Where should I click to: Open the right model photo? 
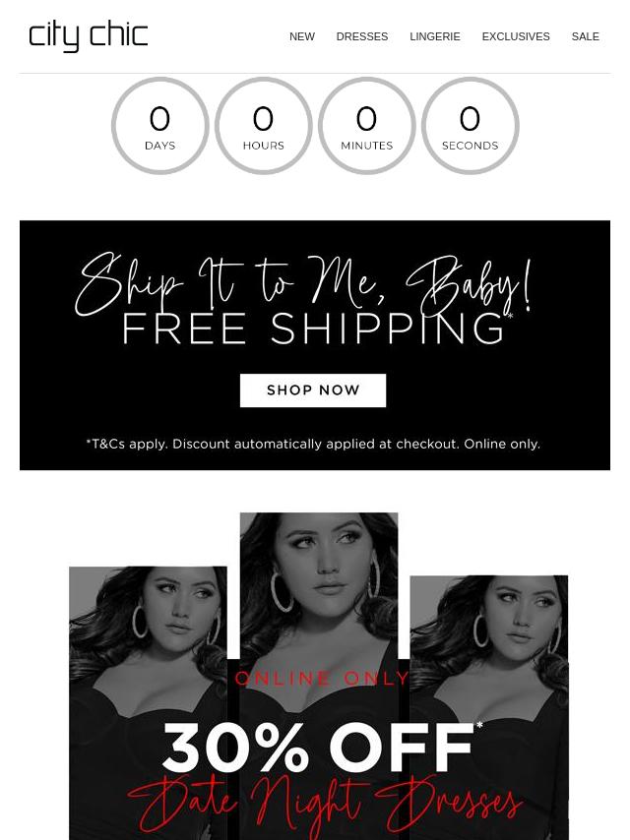tap(489, 707)
